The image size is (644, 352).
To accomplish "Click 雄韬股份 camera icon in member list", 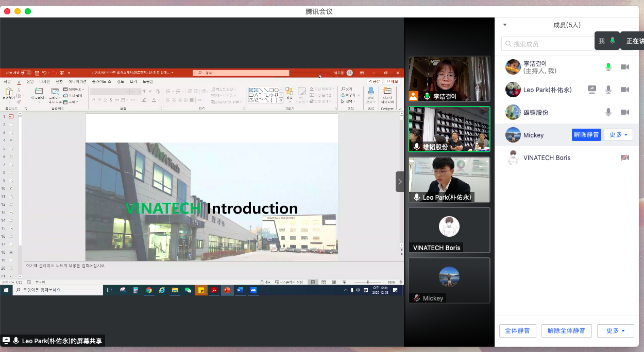I will tap(625, 112).
